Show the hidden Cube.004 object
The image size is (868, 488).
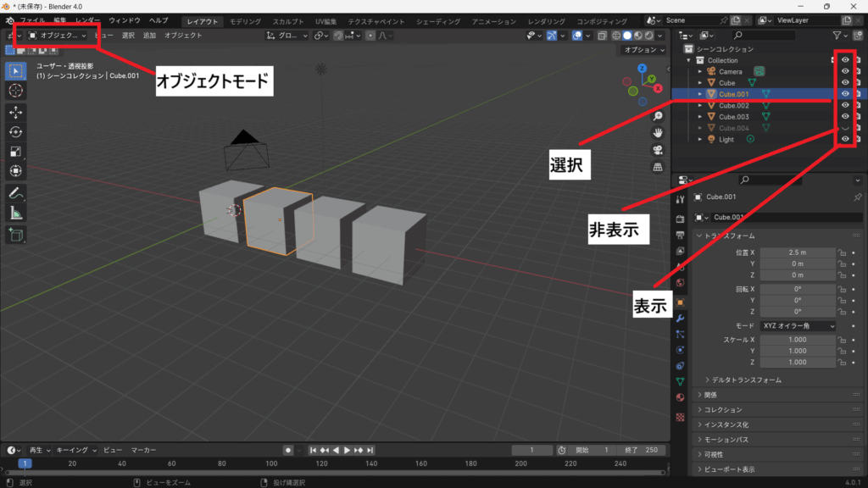point(844,127)
